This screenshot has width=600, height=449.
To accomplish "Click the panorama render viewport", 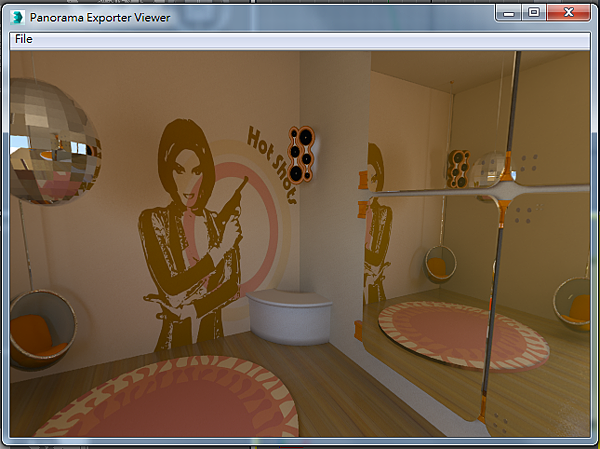I will point(300,244).
